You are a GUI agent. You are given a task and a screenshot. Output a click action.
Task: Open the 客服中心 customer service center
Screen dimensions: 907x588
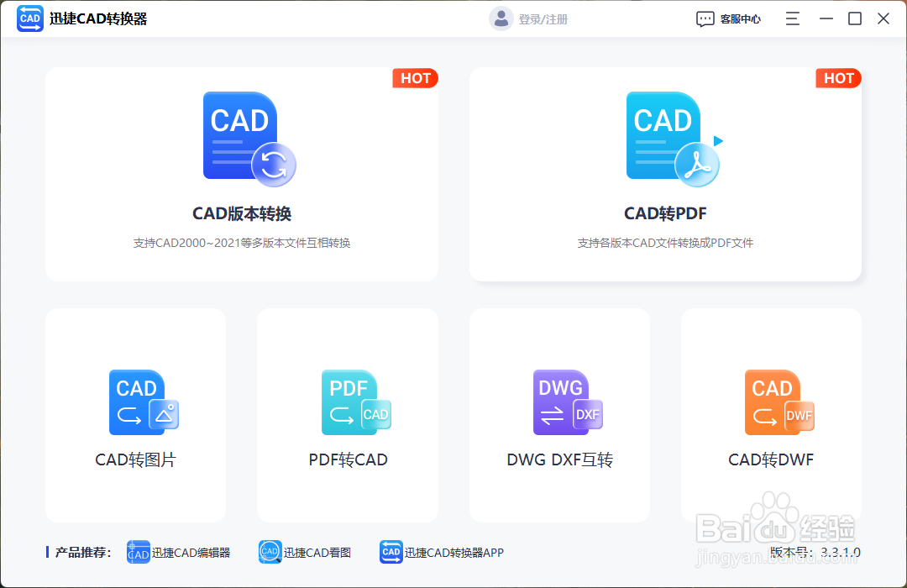739,18
